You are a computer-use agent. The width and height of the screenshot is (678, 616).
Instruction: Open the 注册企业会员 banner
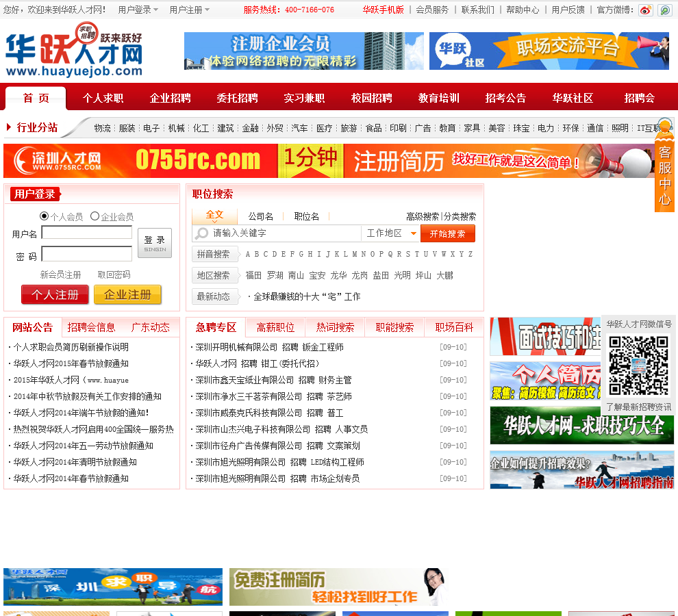(x=304, y=51)
